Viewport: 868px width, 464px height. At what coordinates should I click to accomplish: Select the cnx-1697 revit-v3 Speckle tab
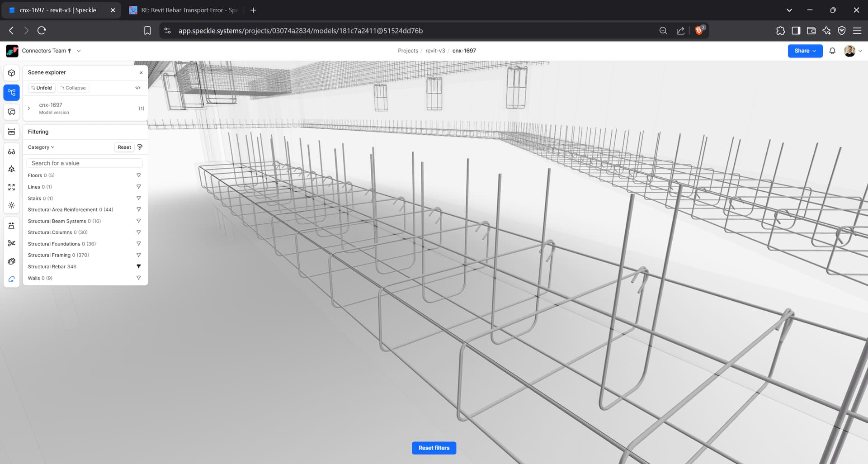click(x=57, y=10)
